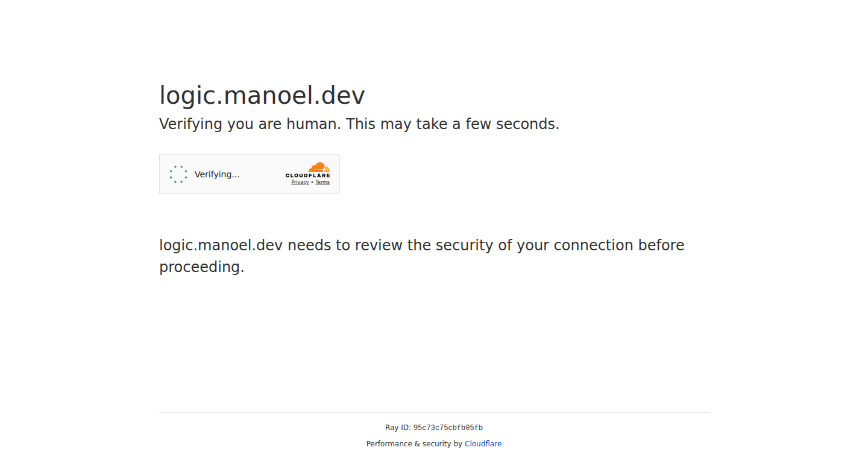Image resolution: width=868 pixels, height=459 pixels.
Task: Click the CLOUDFLARE wordmark under the cloud
Action: tap(307, 176)
